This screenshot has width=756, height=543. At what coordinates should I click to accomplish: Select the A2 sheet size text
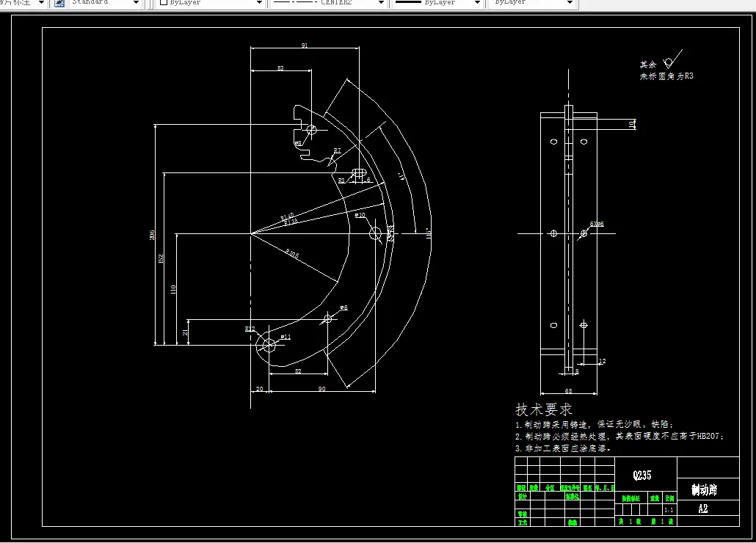[703, 509]
